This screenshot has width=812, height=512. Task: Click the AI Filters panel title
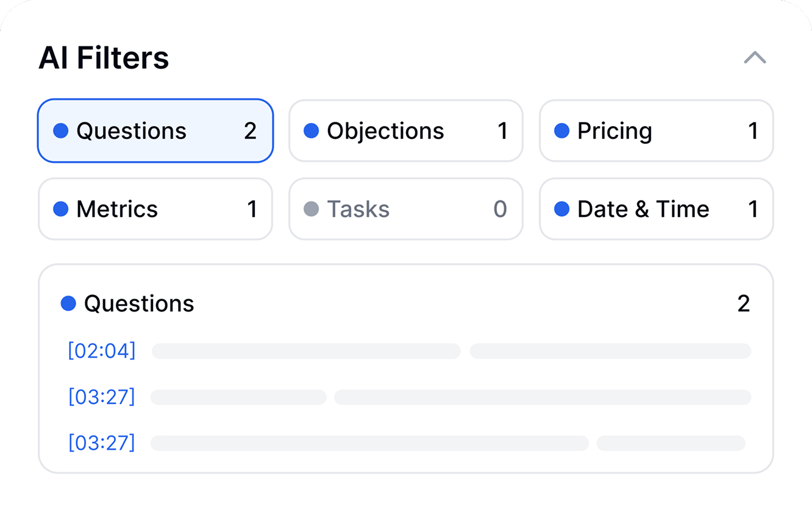tap(104, 59)
